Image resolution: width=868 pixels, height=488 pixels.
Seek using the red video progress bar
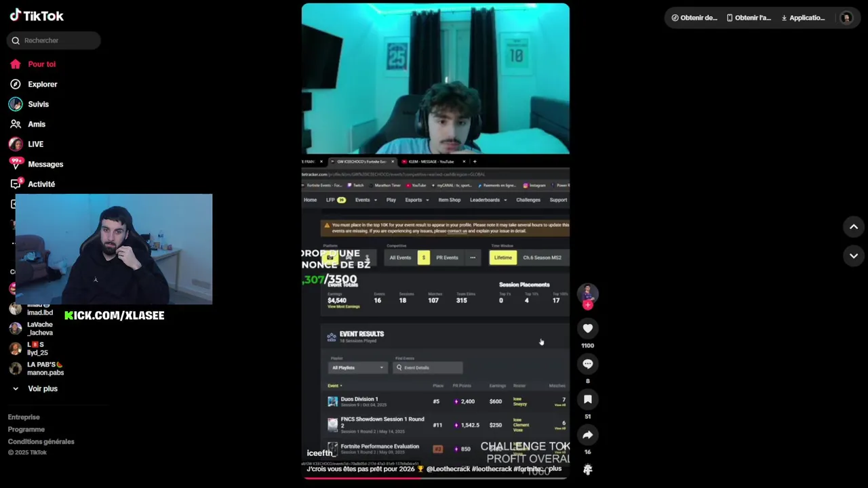(x=435, y=478)
